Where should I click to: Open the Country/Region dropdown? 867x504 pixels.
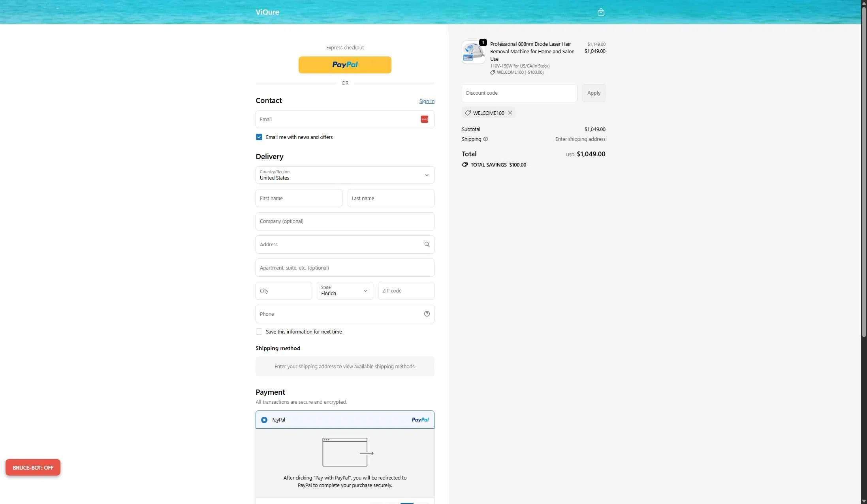(344, 175)
